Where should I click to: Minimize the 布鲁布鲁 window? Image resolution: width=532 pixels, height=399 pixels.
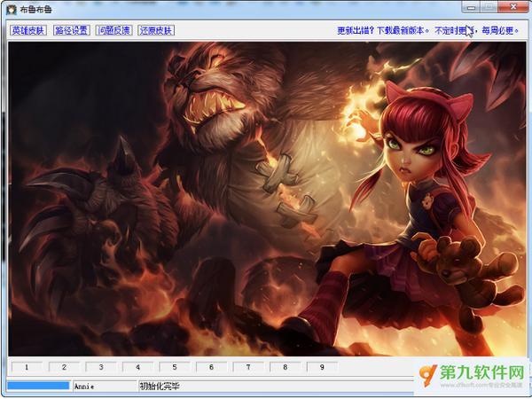pyautogui.click(x=471, y=7)
